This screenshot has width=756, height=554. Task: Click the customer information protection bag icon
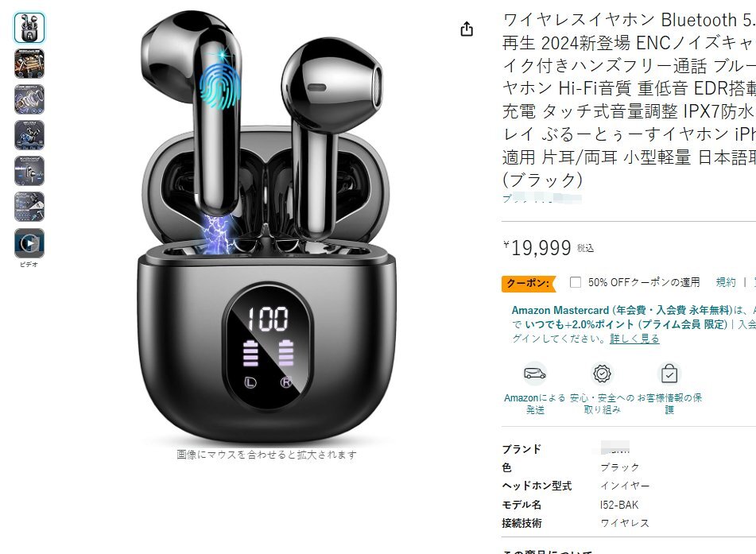coord(669,374)
